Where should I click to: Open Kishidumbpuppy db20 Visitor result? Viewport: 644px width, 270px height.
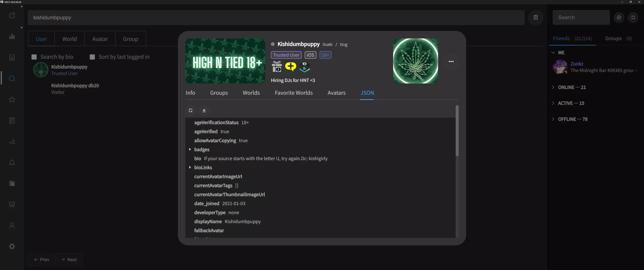75,89
